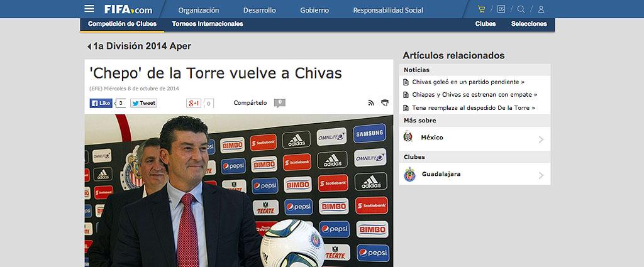The width and height of the screenshot is (644, 267).
Task: Like the article on Facebook
Action: [x=101, y=104]
